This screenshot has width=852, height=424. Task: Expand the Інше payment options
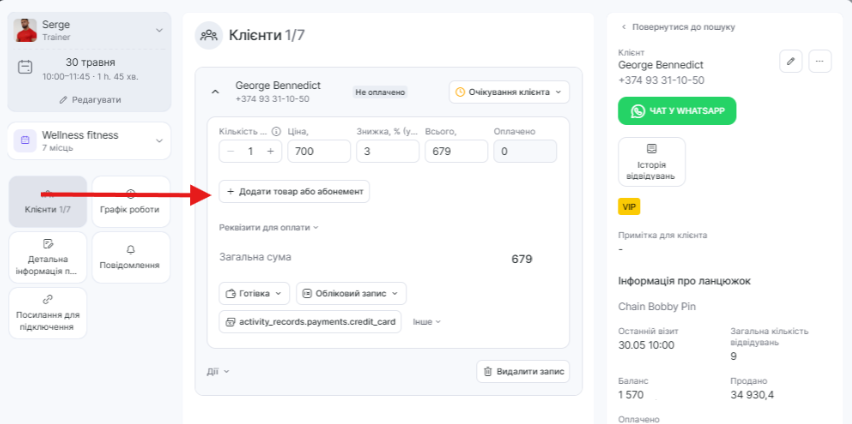[426, 322]
